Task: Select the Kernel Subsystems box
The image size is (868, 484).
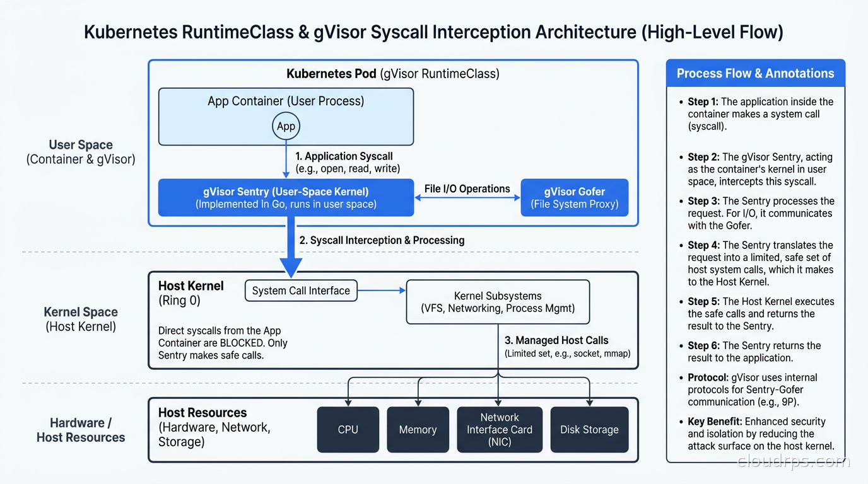Action: point(498,302)
